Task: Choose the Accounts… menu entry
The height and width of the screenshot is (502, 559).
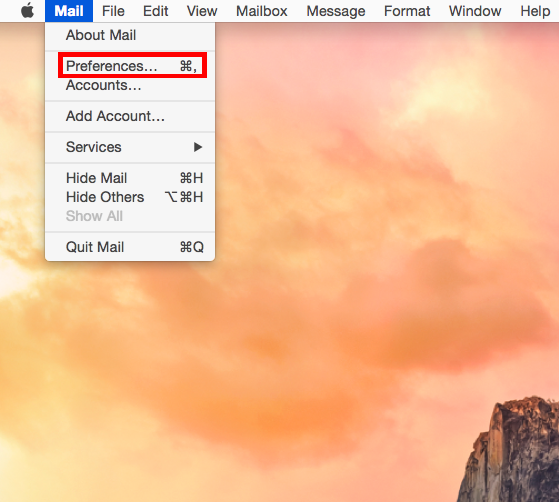Action: [x=130, y=85]
